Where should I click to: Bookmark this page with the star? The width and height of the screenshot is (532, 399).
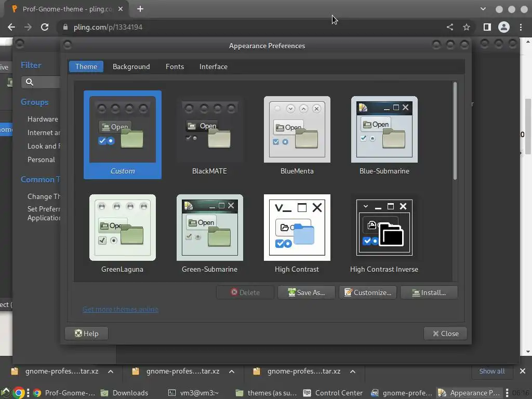point(467,27)
